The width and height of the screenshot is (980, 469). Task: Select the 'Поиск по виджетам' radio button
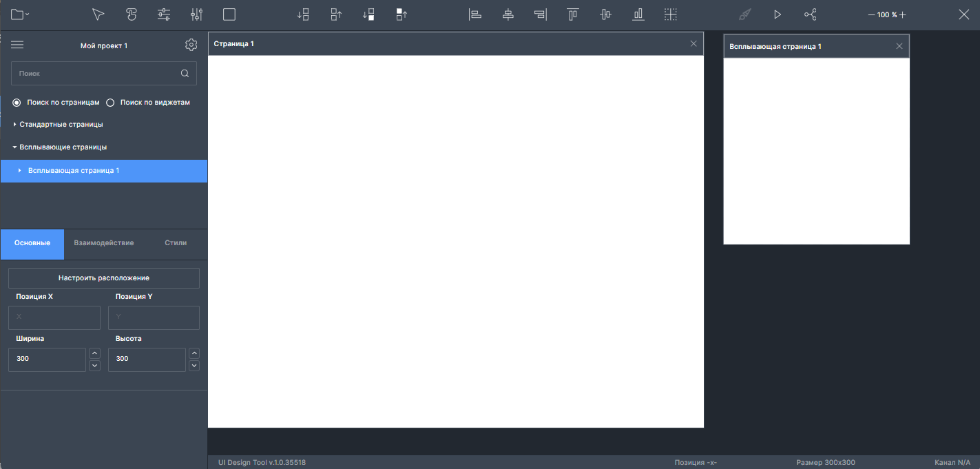pos(110,103)
